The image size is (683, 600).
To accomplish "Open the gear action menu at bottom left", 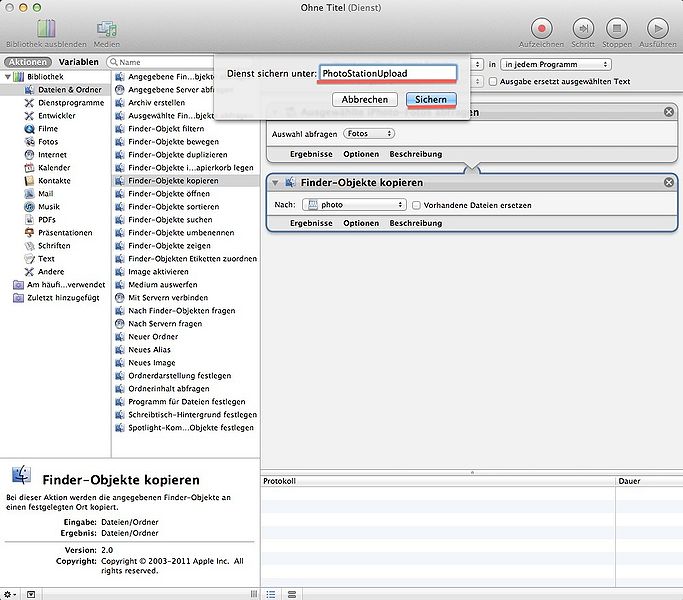I will (x=10, y=593).
